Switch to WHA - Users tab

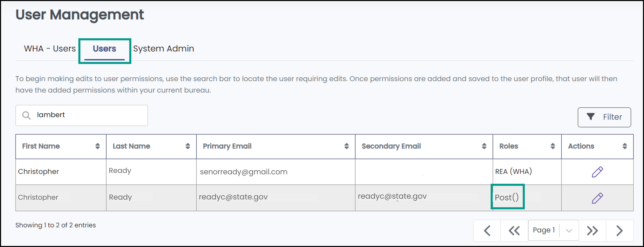coord(50,48)
